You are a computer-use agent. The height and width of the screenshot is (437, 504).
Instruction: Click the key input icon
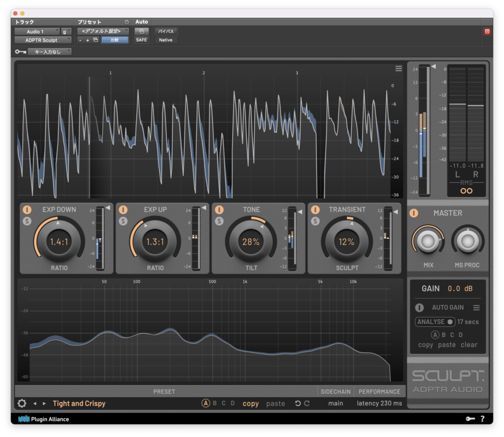click(x=21, y=52)
